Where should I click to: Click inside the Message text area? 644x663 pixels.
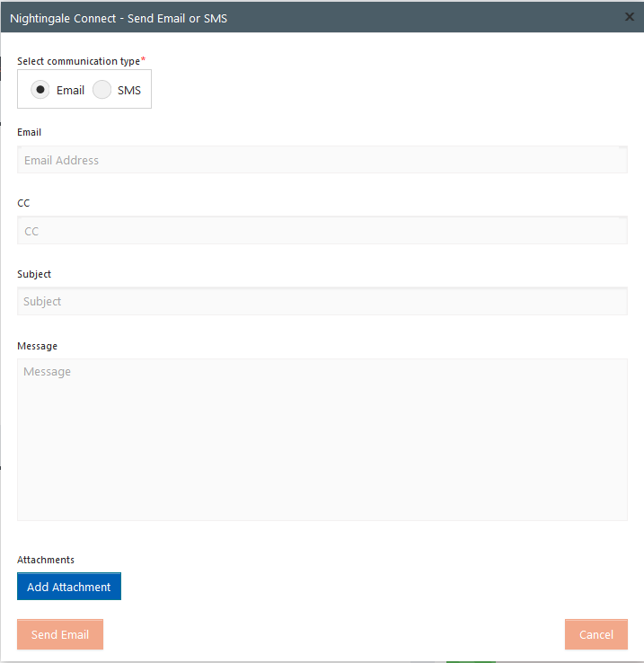click(322, 439)
